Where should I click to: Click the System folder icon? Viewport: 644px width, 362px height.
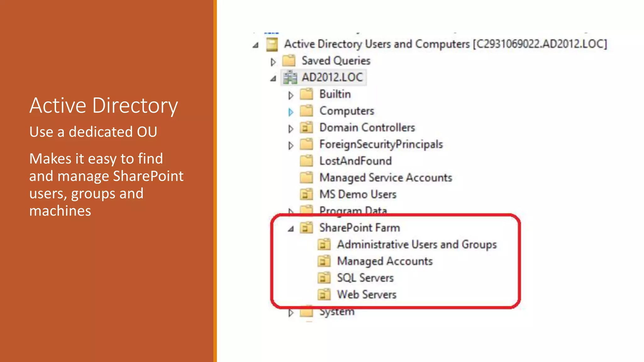click(306, 312)
